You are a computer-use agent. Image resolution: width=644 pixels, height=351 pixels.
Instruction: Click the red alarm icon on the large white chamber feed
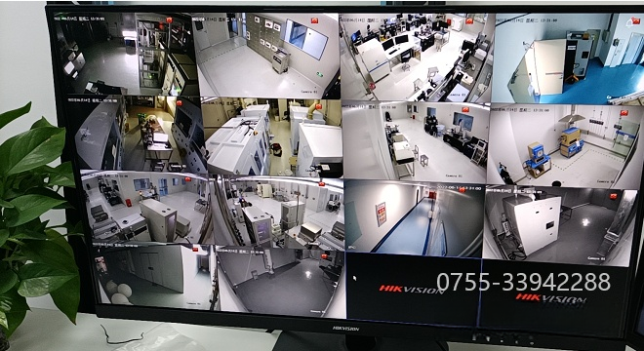(x=614, y=196)
